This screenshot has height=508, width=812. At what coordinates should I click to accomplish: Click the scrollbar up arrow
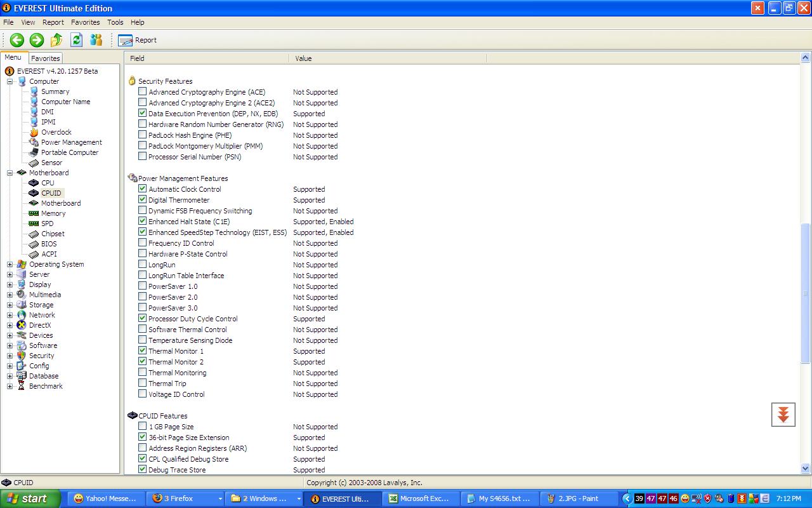tap(806, 58)
